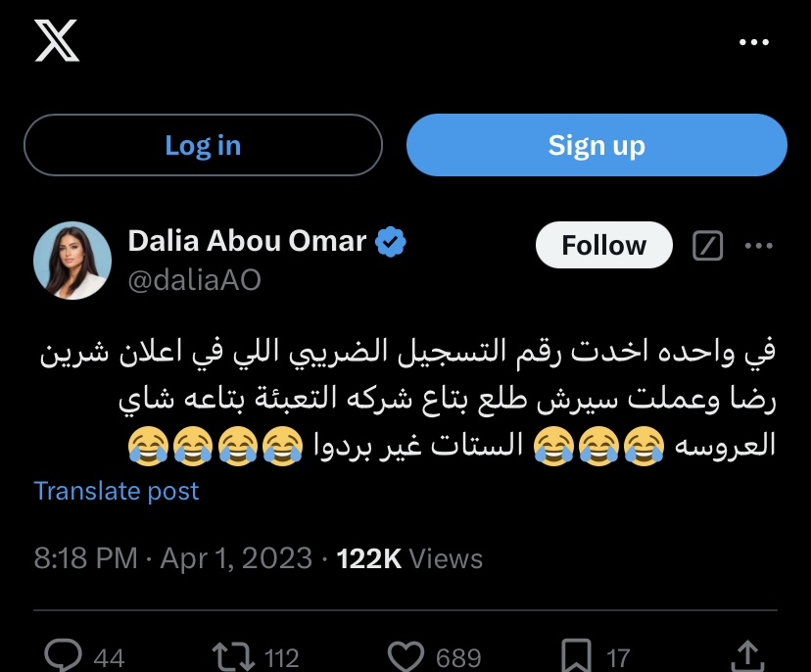Image resolution: width=811 pixels, height=672 pixels.
Task: Open the @daliaAO handle link
Action: pyautogui.click(x=195, y=280)
